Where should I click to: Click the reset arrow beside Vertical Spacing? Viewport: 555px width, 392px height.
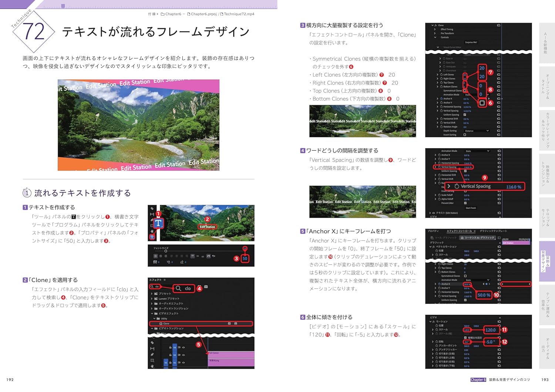(x=499, y=167)
